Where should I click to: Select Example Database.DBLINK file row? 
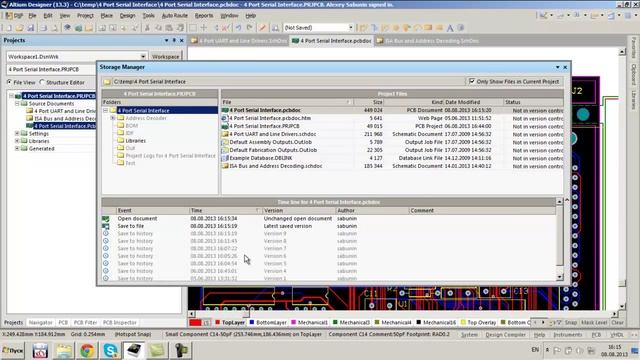392,158
